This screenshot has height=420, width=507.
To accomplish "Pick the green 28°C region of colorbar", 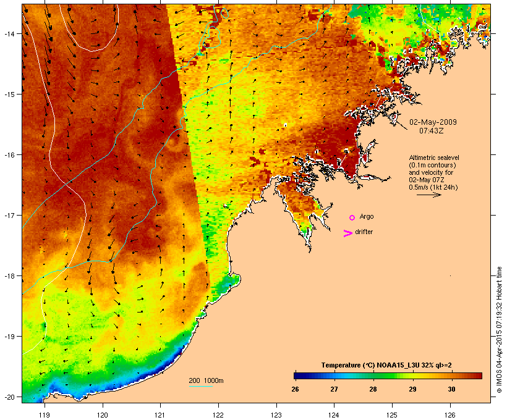I will coord(373,376).
